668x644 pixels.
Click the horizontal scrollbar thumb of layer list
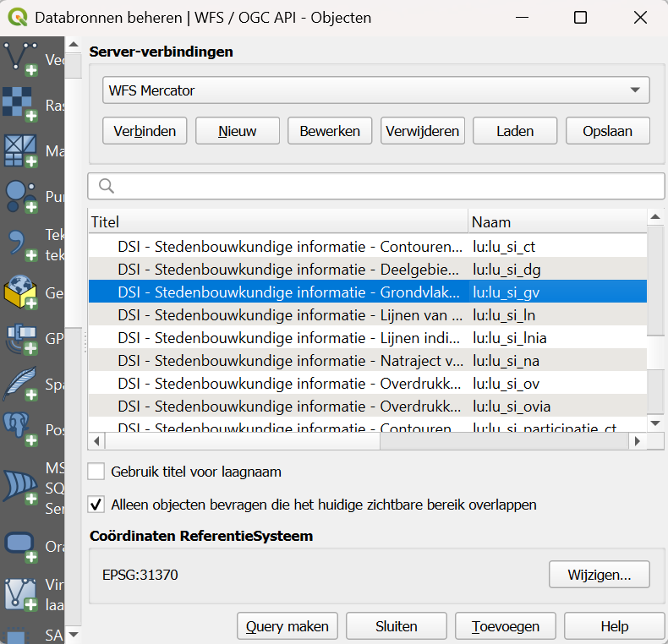pos(243,441)
